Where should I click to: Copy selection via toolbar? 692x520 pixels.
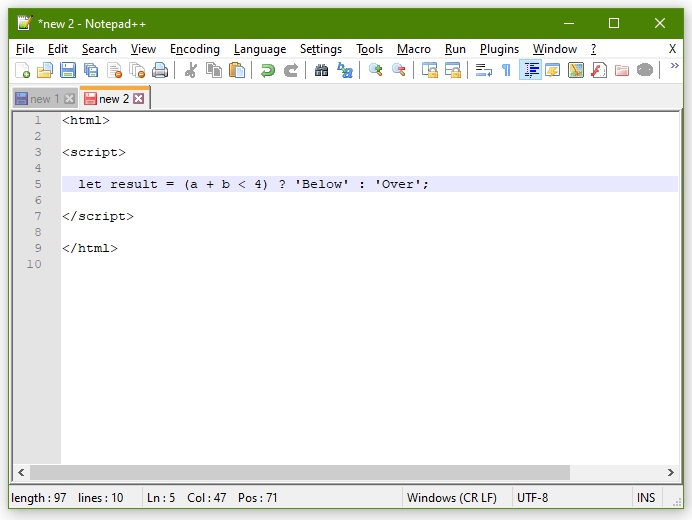214,70
